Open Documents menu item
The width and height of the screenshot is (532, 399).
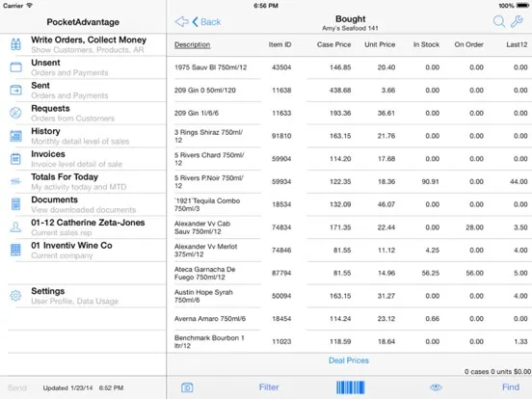click(83, 204)
